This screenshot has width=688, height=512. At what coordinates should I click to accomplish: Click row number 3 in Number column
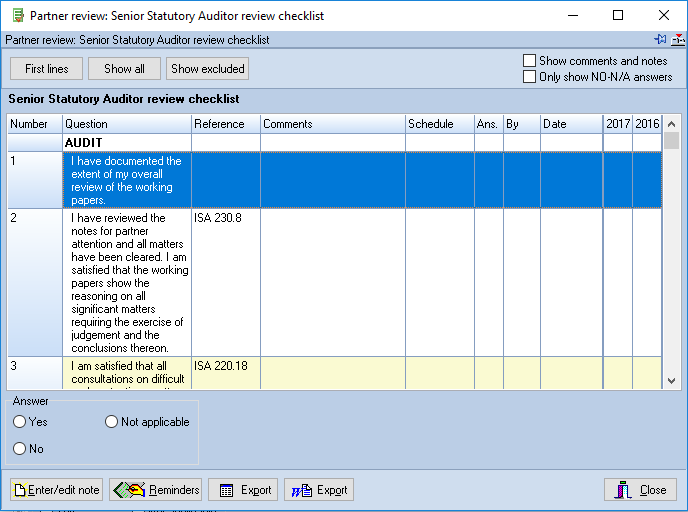pos(35,373)
